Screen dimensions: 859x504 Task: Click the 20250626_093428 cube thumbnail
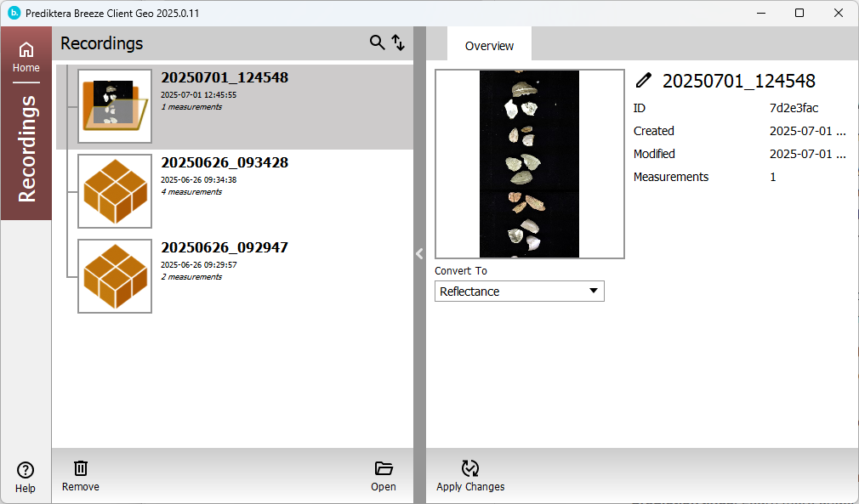pyautogui.click(x=115, y=191)
